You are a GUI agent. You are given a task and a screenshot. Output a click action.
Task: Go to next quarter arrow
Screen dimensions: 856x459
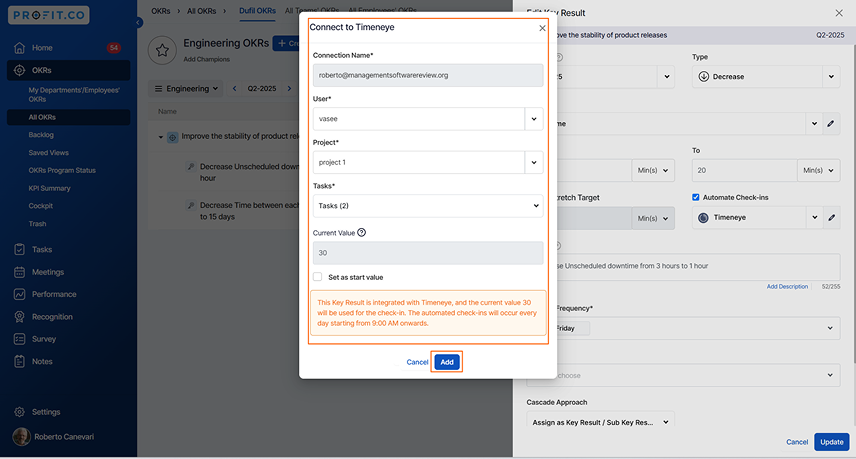(x=289, y=88)
